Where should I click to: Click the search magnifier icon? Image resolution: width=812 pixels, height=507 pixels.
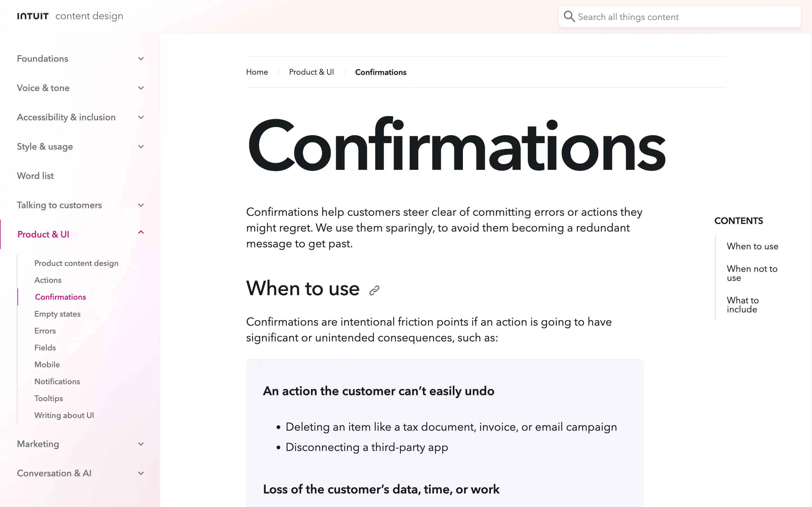pos(569,16)
